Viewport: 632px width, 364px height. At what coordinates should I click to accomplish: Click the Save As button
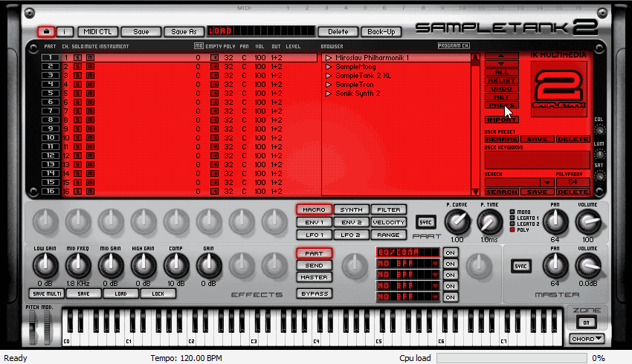pyautogui.click(x=184, y=31)
